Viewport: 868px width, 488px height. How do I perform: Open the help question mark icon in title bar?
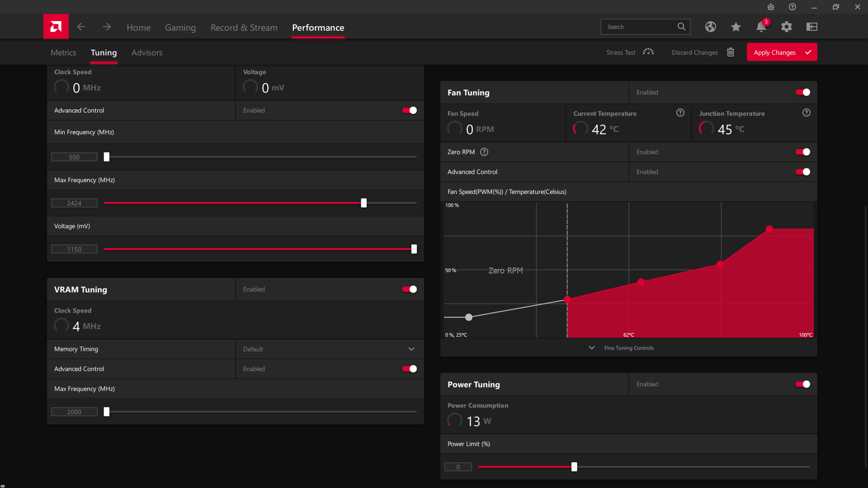(x=793, y=7)
